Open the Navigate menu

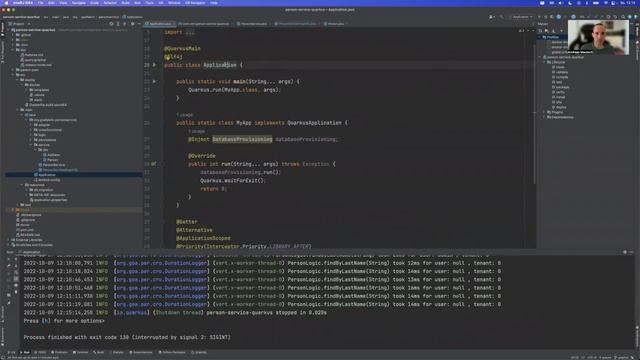pyautogui.click(x=78, y=3)
